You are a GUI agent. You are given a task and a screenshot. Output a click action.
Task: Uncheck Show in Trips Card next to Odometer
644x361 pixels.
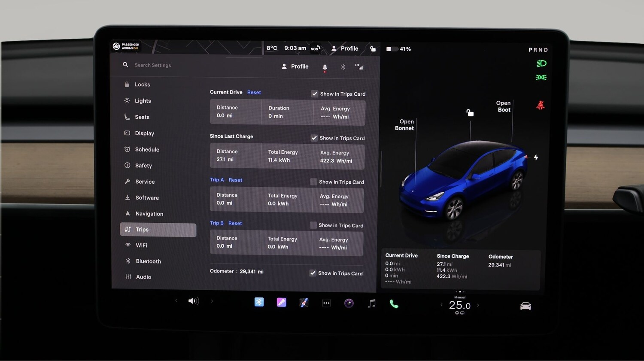(x=313, y=273)
